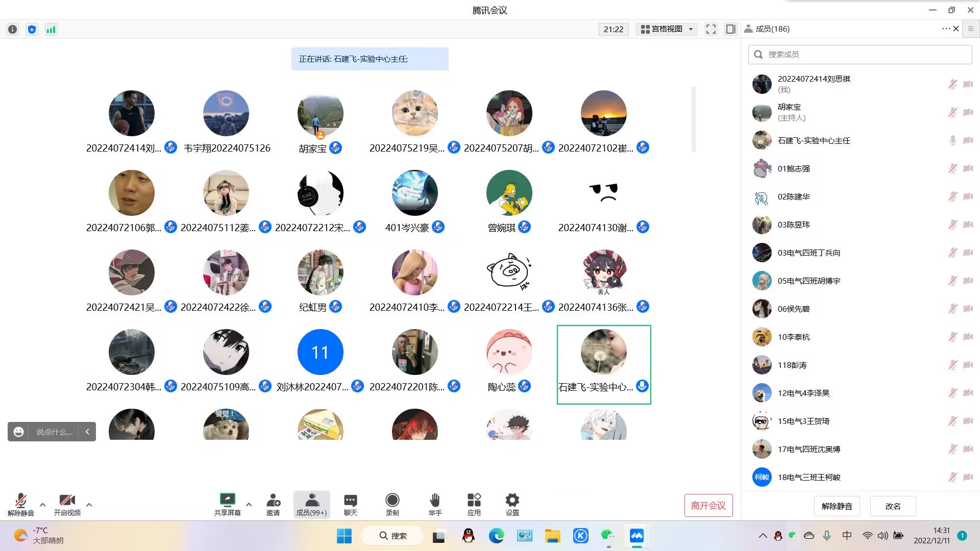Open the Chat panel icon
This screenshot has height=551, width=980.
coord(350,504)
